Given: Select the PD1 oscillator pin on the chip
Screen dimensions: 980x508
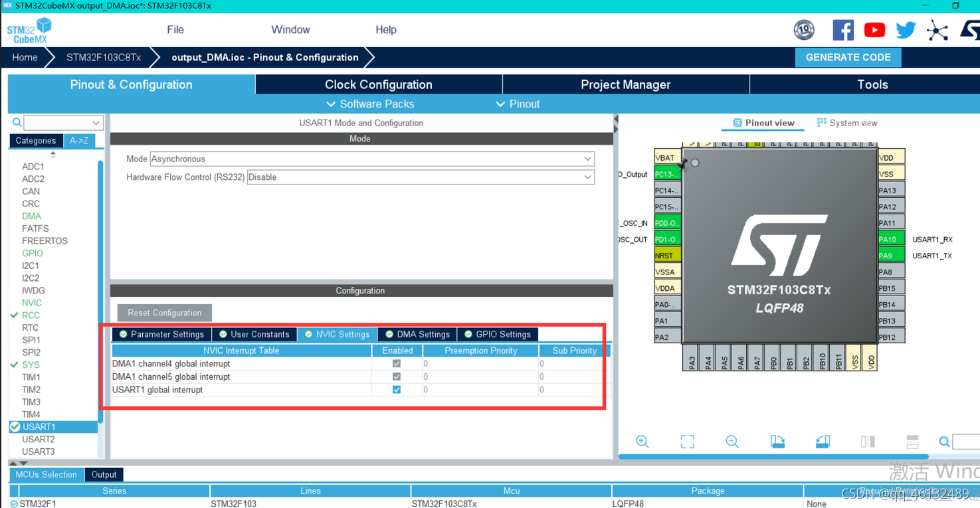Looking at the screenshot, I should pyautogui.click(x=668, y=239).
